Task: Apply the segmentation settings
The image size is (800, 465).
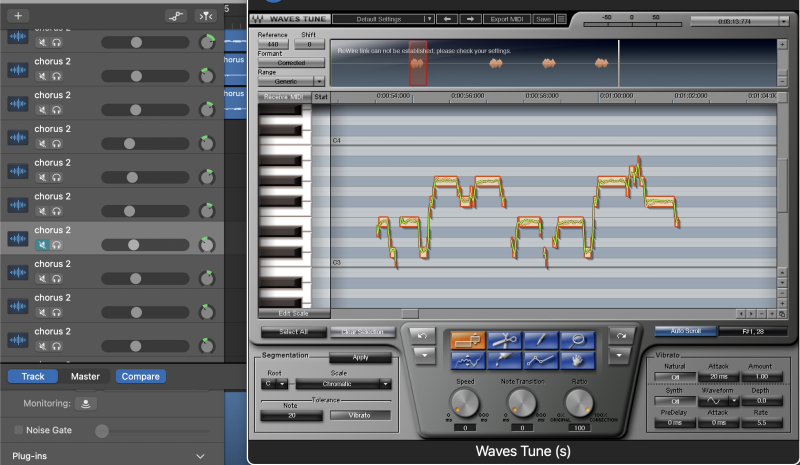Action: coord(360,357)
